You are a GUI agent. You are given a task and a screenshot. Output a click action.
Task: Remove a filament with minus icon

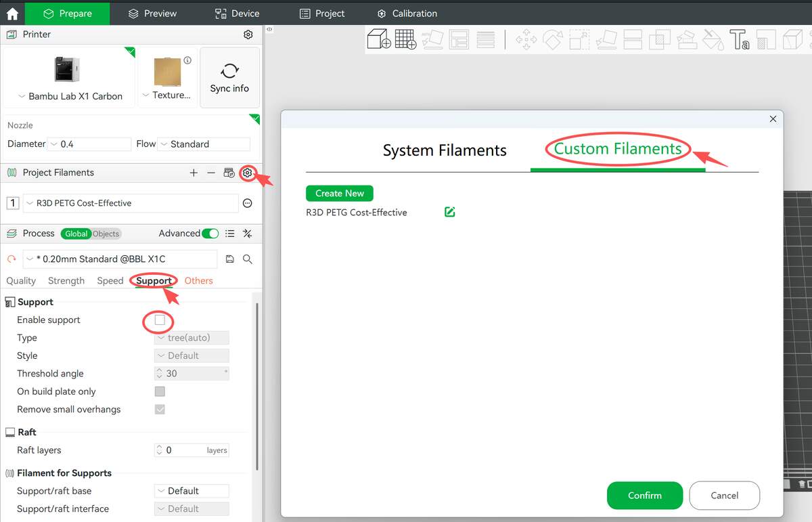point(211,173)
